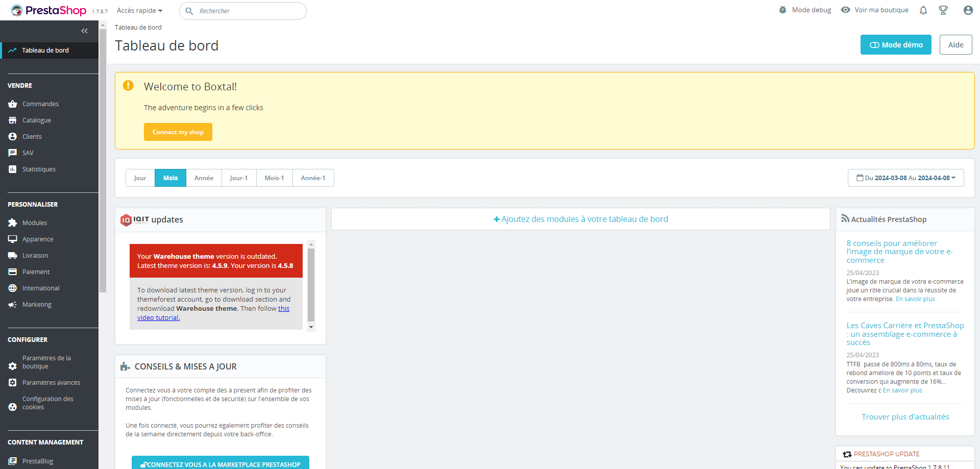Click the SAV chat icon
The image size is (980, 469).
[x=13, y=153]
